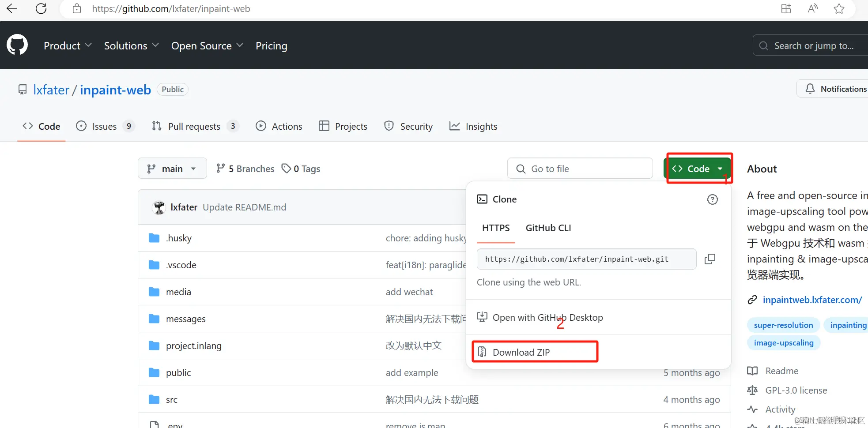Screen dimensions: 868x428
Task: Open the Pricing link in the header
Action: pyautogui.click(x=272, y=45)
